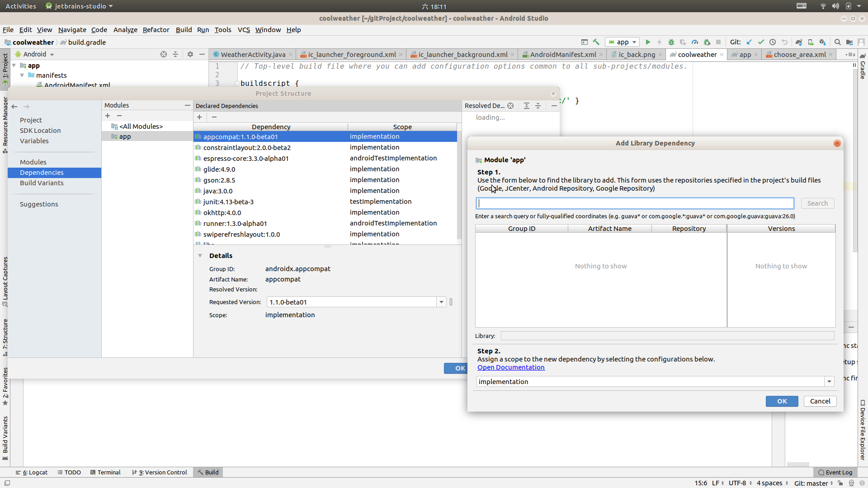The image size is (868, 488).
Task: Open the SDK Manager icon
Action: pos(822,42)
